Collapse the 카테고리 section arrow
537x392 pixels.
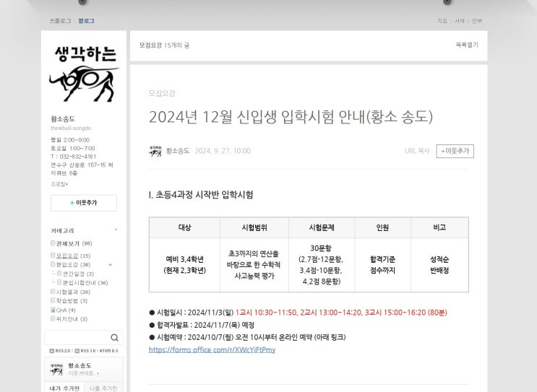116,230
